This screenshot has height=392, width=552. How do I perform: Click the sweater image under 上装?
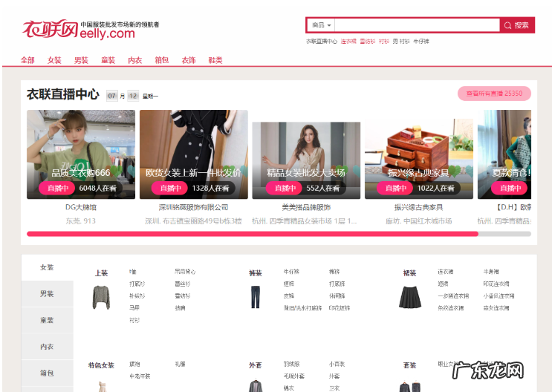coord(101,298)
